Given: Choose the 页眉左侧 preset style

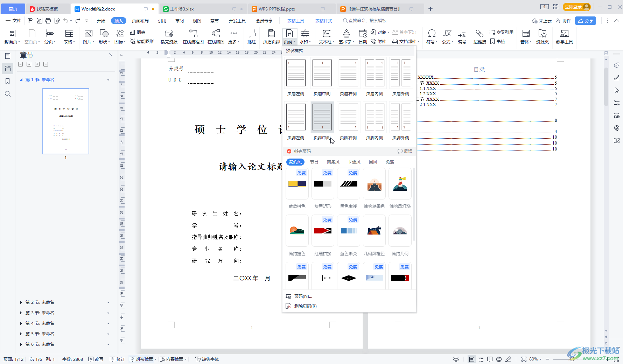Looking at the screenshot, I should coord(296,77).
